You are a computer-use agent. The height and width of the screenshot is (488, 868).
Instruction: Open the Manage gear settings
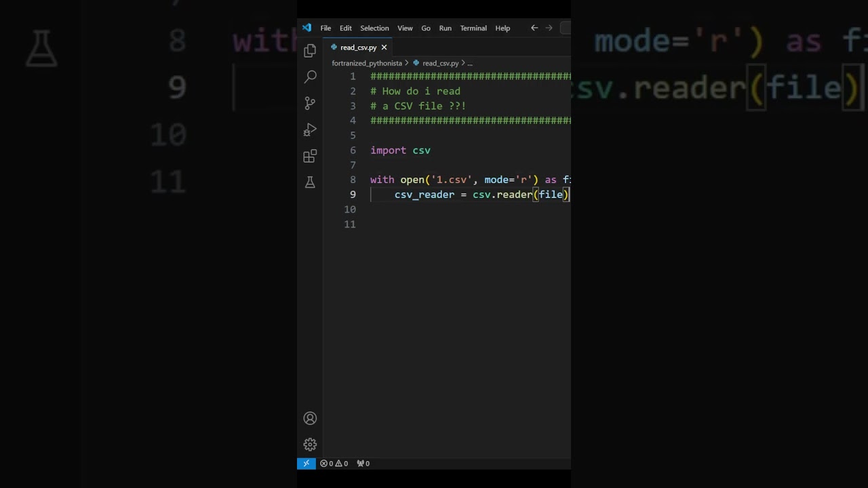310,445
